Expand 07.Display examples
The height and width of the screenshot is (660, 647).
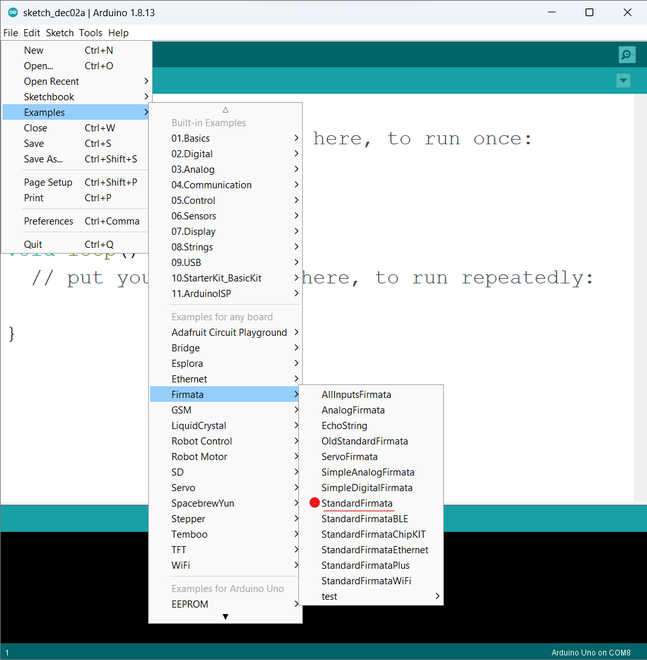225,232
